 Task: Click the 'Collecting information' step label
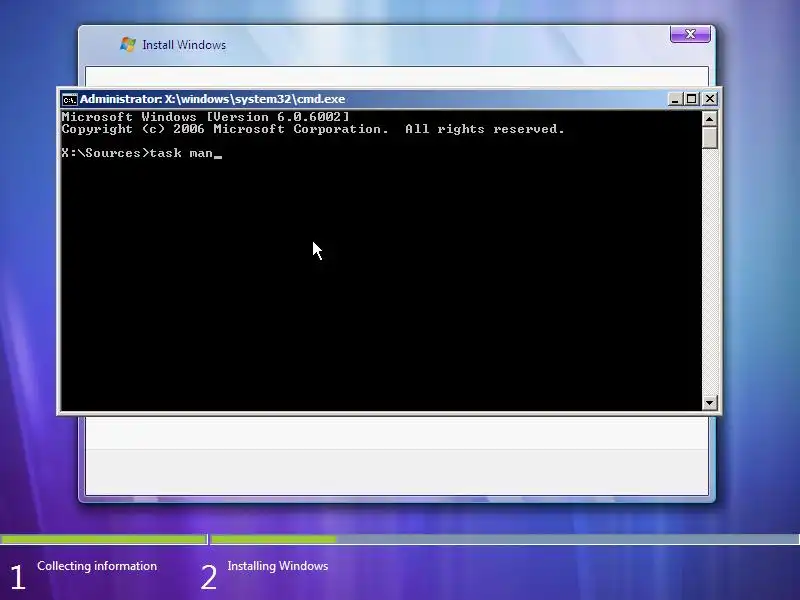click(97, 566)
